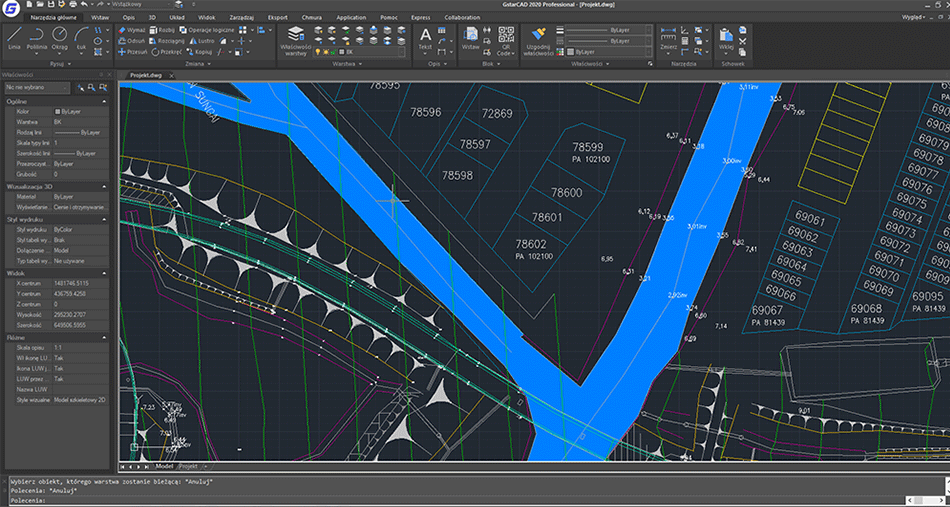The image size is (950, 507).
Task: Open the Wstaw ribbon tab
Action: coord(100,18)
